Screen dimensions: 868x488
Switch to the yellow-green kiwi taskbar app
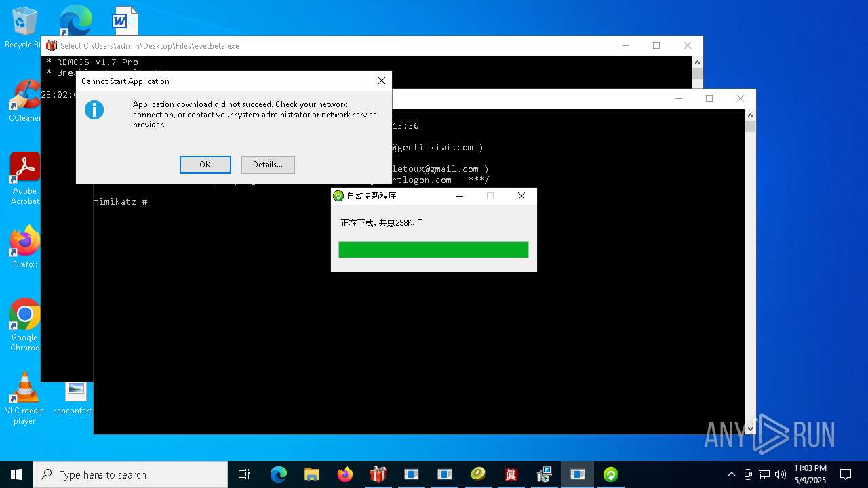(478, 474)
